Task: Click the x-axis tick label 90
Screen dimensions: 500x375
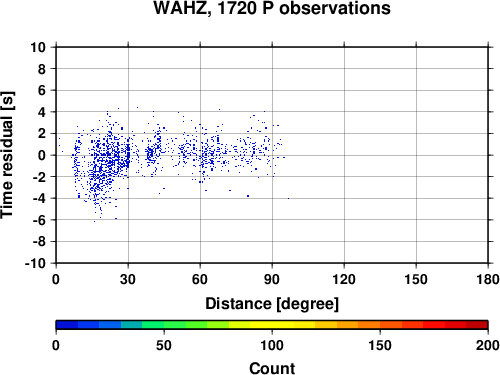Action: click(x=272, y=279)
